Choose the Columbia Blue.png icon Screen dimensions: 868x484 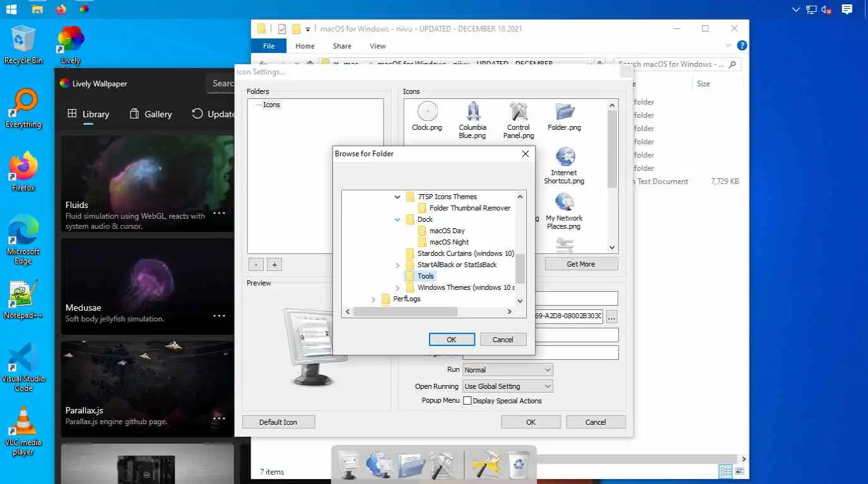pos(472,120)
